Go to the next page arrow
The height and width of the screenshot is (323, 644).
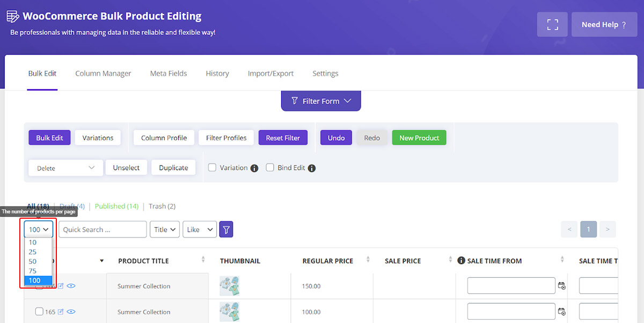point(608,229)
